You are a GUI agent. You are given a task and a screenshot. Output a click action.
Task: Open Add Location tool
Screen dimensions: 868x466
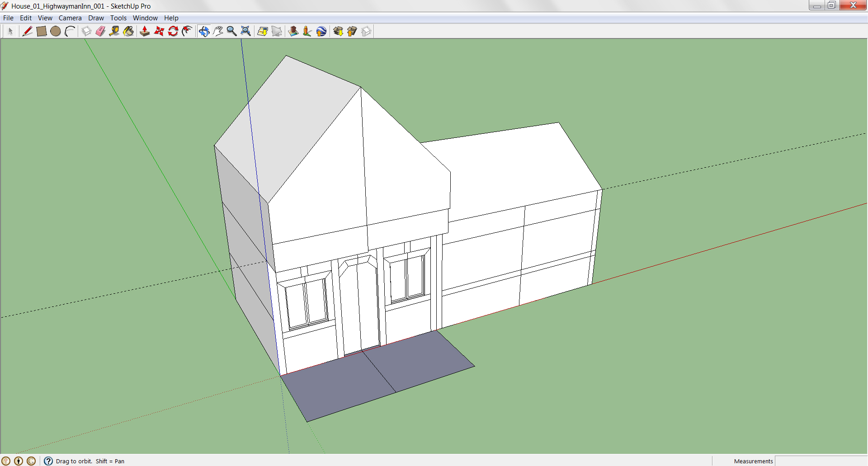(x=262, y=31)
